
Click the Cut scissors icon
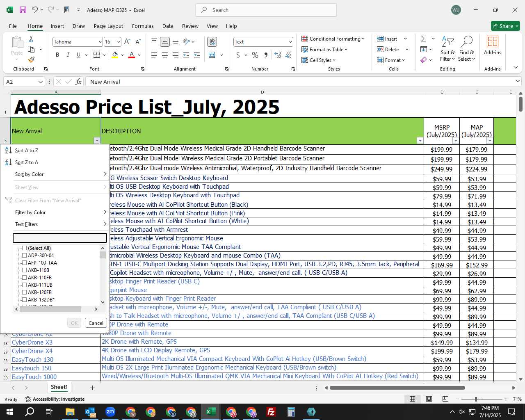tap(31, 39)
